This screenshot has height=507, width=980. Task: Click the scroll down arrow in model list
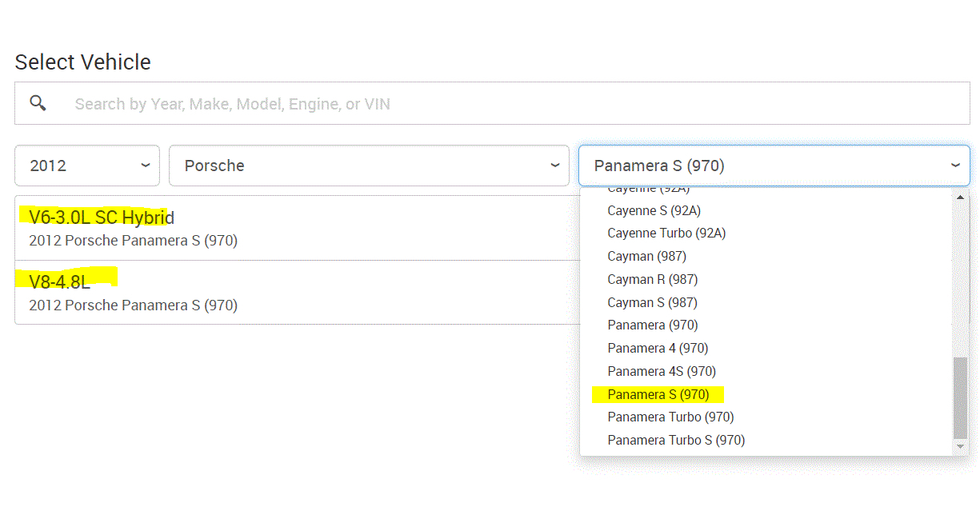click(x=961, y=447)
